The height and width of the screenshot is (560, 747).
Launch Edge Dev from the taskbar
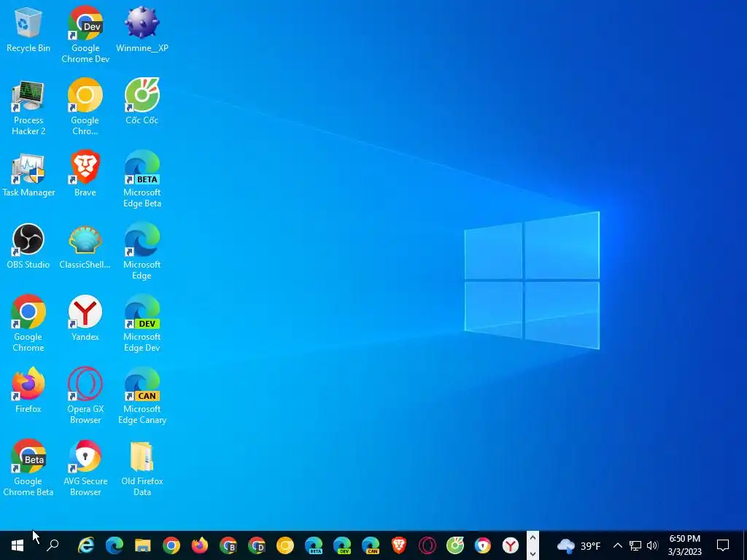pyautogui.click(x=341, y=545)
